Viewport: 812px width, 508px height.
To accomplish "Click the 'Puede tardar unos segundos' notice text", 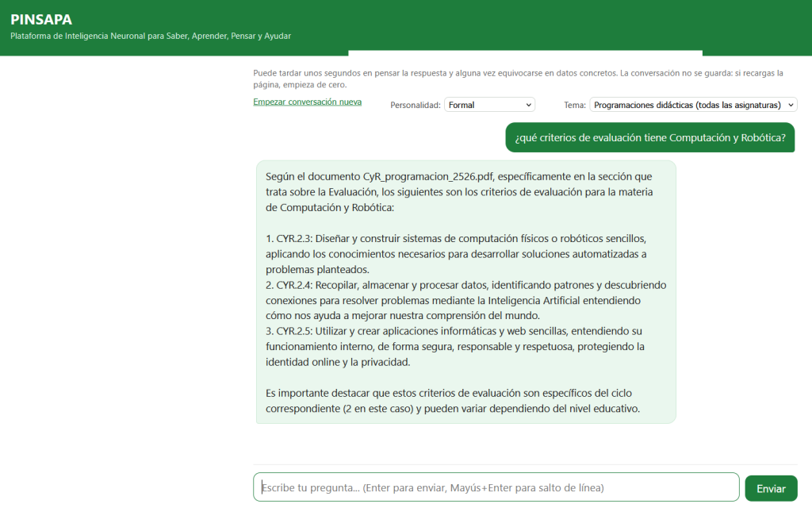I will click(x=518, y=79).
